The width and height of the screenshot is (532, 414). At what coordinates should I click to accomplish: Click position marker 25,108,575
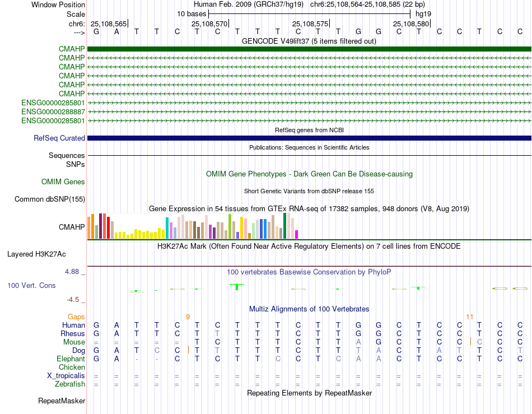point(310,24)
